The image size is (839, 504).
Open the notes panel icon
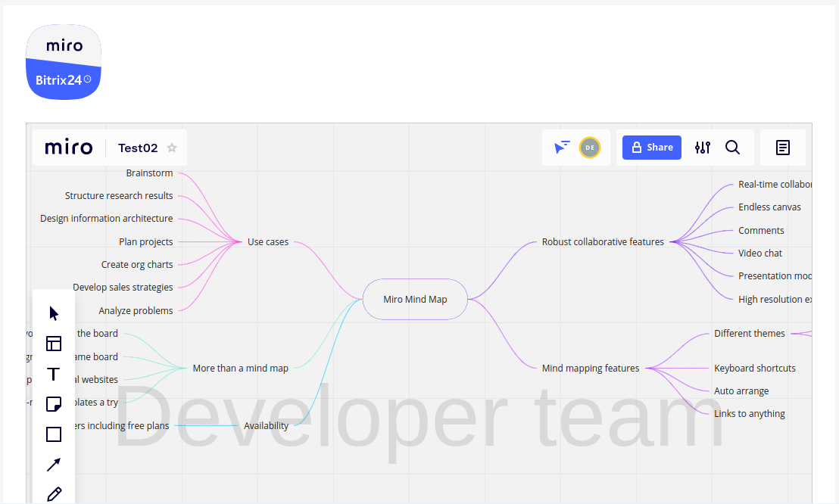(783, 148)
